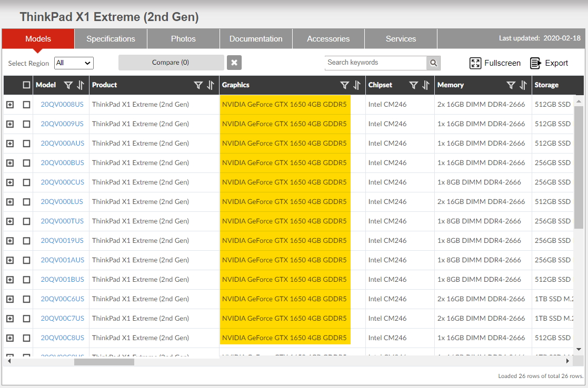Open Fullscreen view
This screenshot has height=388, width=588.
[x=495, y=63]
